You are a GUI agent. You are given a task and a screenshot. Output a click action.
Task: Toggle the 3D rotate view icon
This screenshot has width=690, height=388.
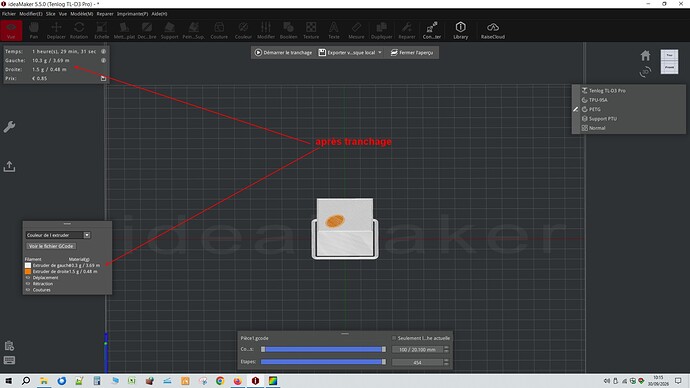click(645, 71)
